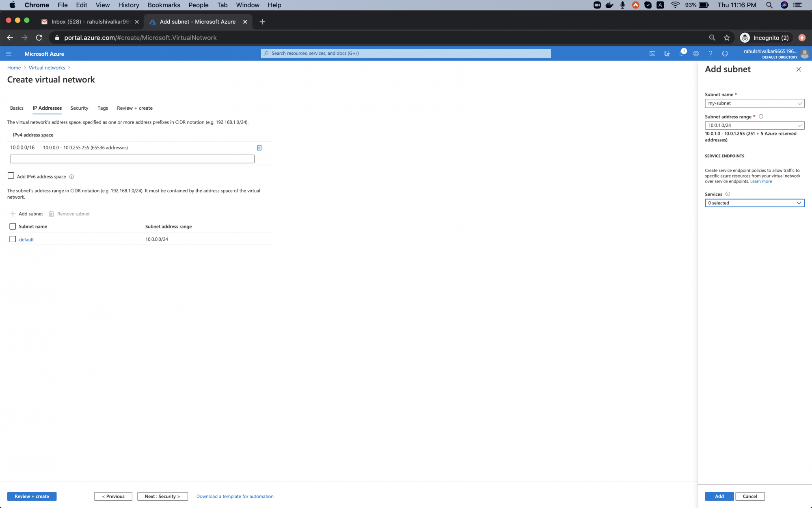Check the Subnet name header checkbox
The image size is (812, 508).
click(x=13, y=226)
